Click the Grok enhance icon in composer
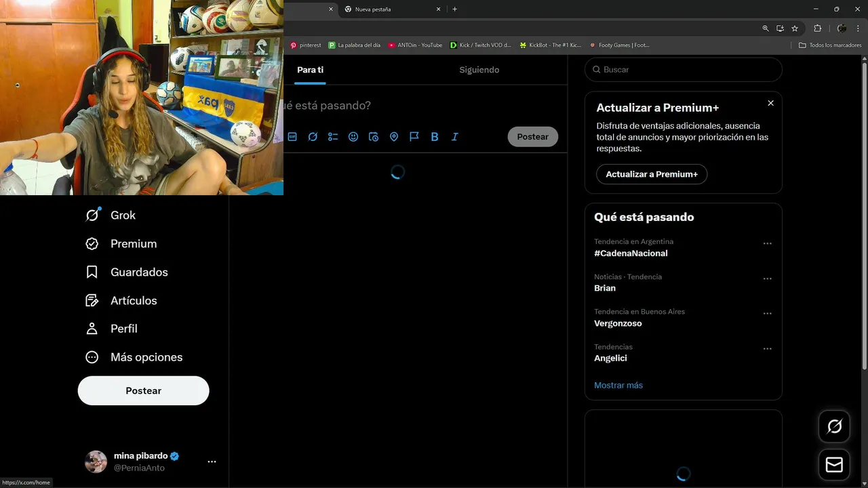The width and height of the screenshot is (868, 488). coord(313,136)
